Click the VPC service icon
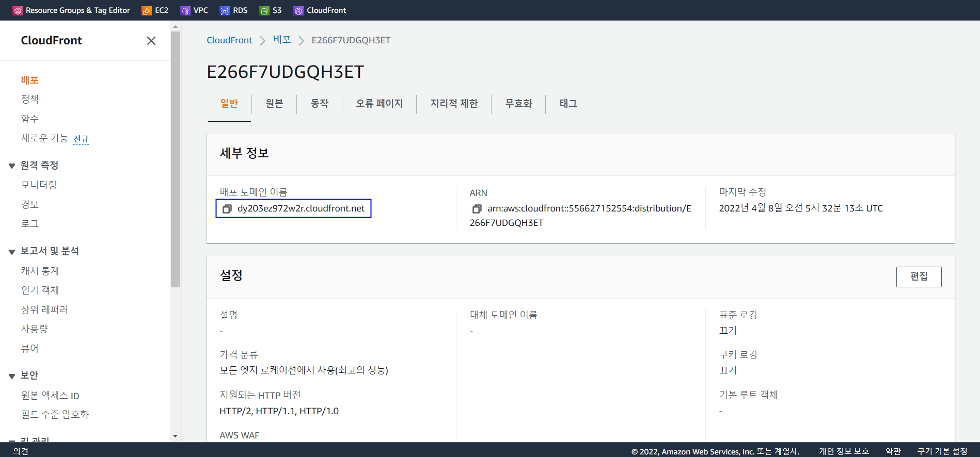Screen dimensions: 980x457 (185, 10)
